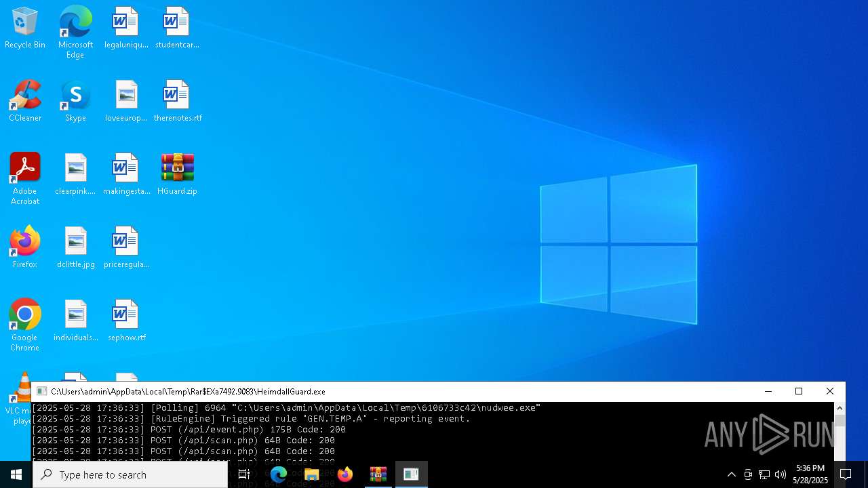868x488 pixels.
Task: Switch to Firefox in the taskbar
Action: 345,474
